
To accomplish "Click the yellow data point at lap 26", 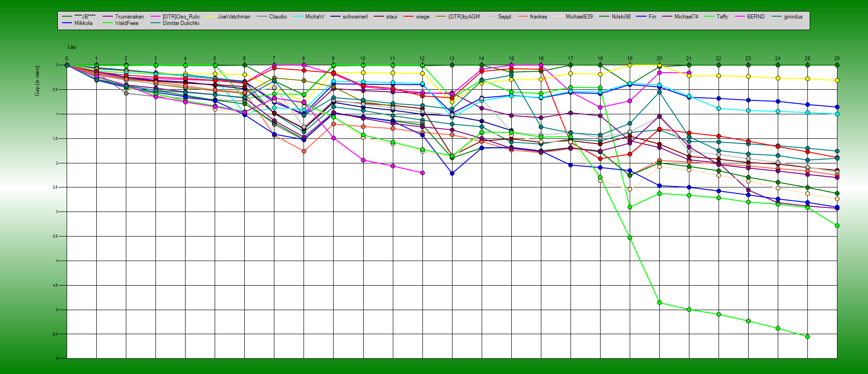I will point(837,81).
